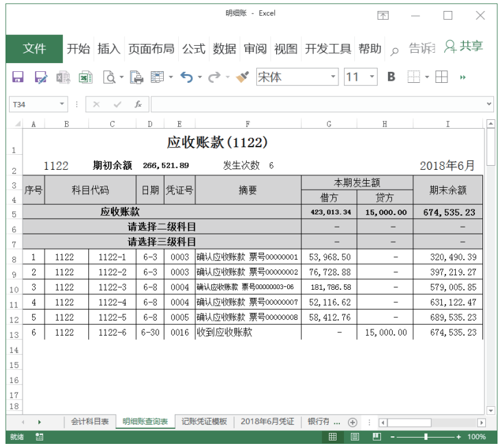The image size is (503, 448).
Task: Switch to the 数据 ribbon tab
Action: pyautogui.click(x=224, y=49)
